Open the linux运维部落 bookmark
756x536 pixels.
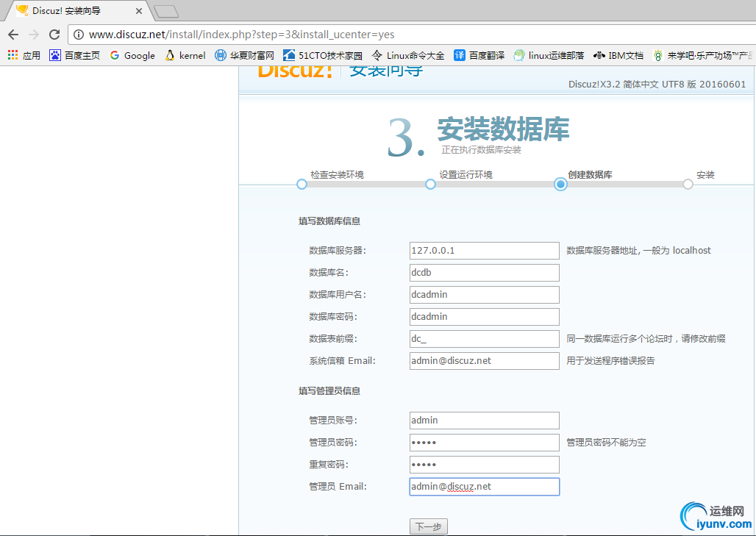[549, 55]
